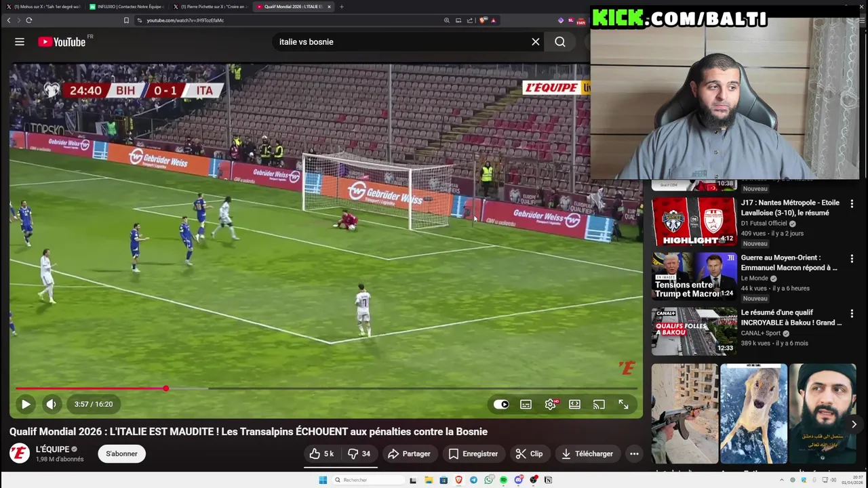
Task: Open the player settings gear
Action: click(x=551, y=405)
